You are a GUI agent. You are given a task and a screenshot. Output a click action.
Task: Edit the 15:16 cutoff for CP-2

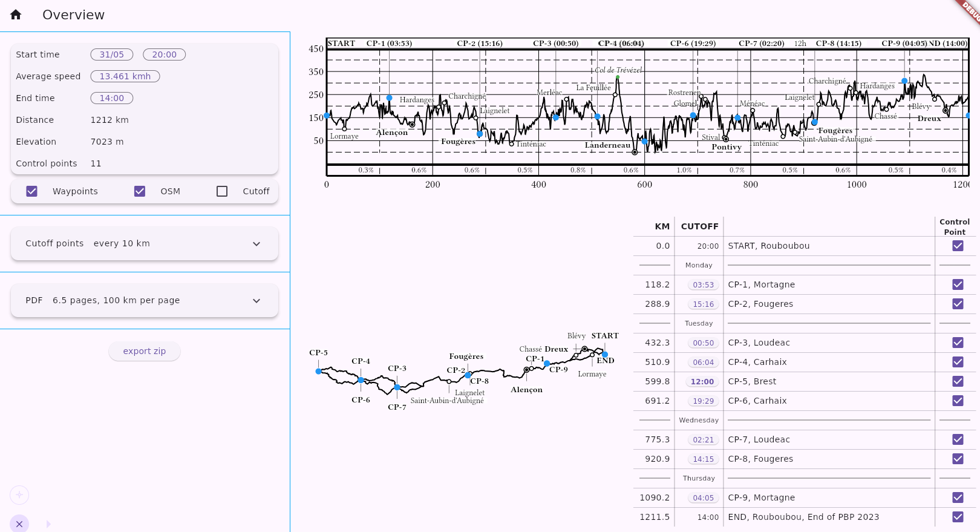[704, 304]
